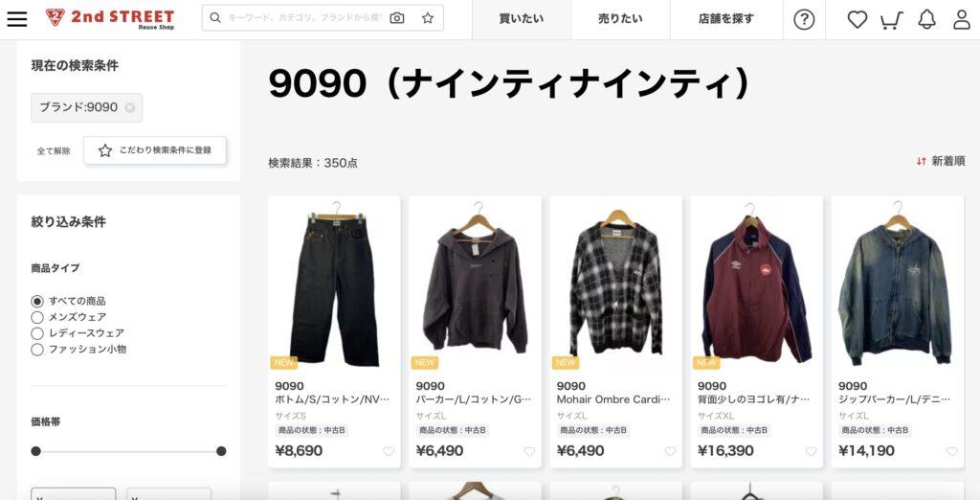
Task: Favorite the ¥8,690 bottom item heart
Action: (389, 451)
